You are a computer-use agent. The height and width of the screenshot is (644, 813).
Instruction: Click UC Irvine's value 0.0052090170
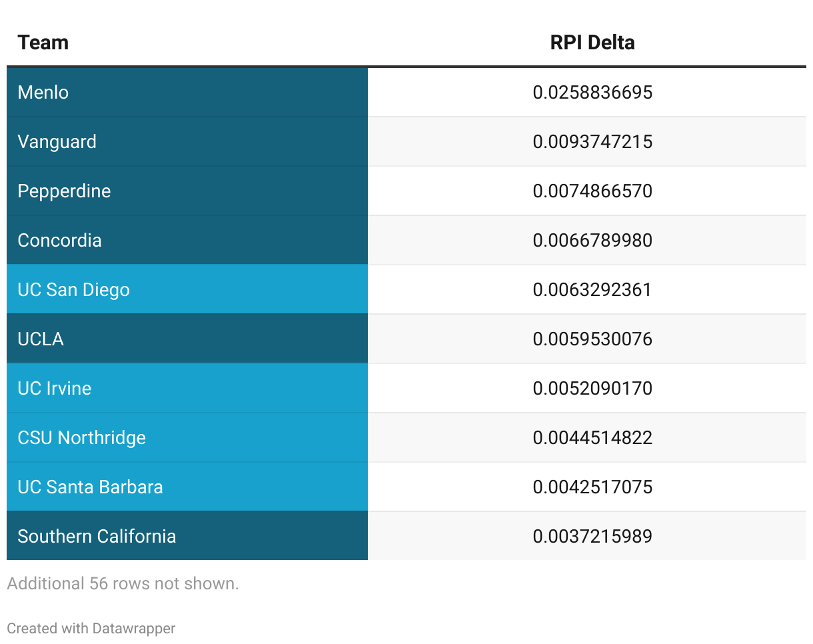[592, 388]
